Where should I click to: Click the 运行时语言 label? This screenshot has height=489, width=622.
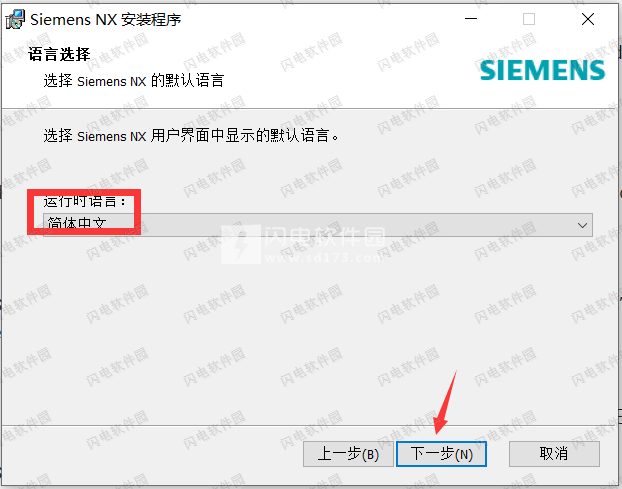point(84,201)
